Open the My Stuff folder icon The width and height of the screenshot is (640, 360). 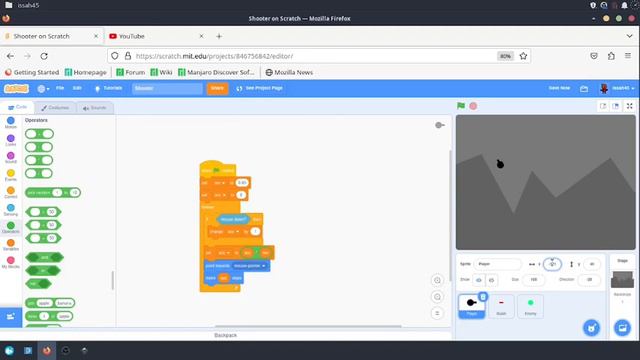click(584, 89)
